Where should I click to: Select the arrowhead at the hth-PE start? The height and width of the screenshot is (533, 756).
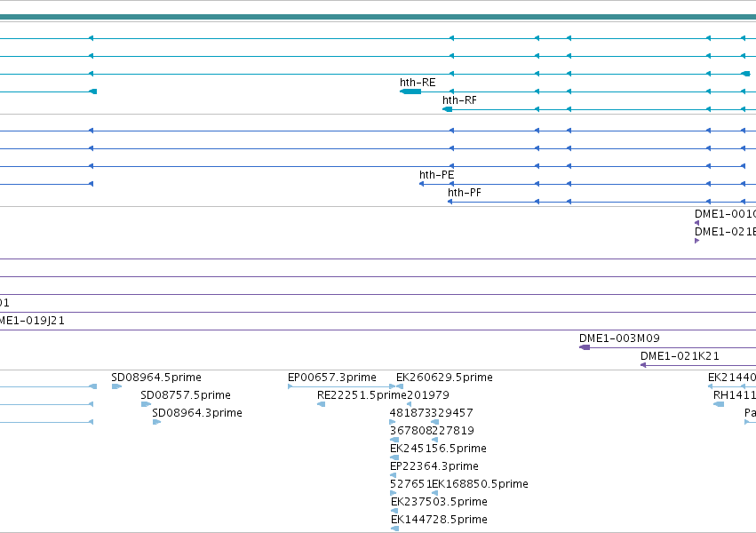(421, 184)
